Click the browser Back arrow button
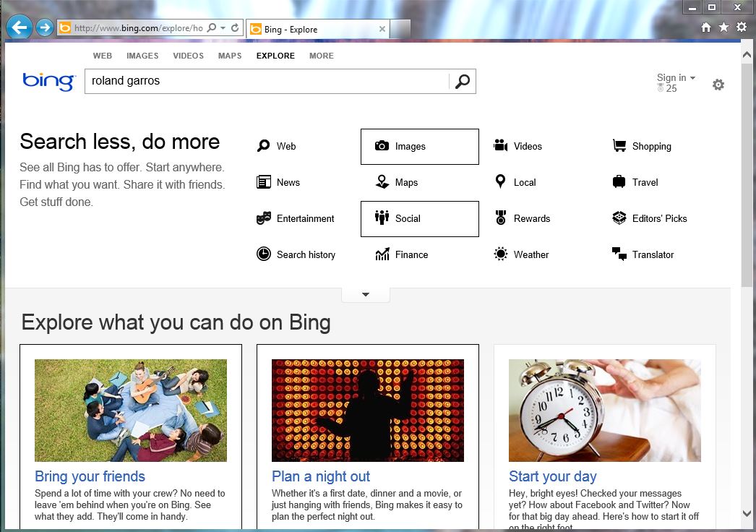The width and height of the screenshot is (756, 532). pos(20,27)
